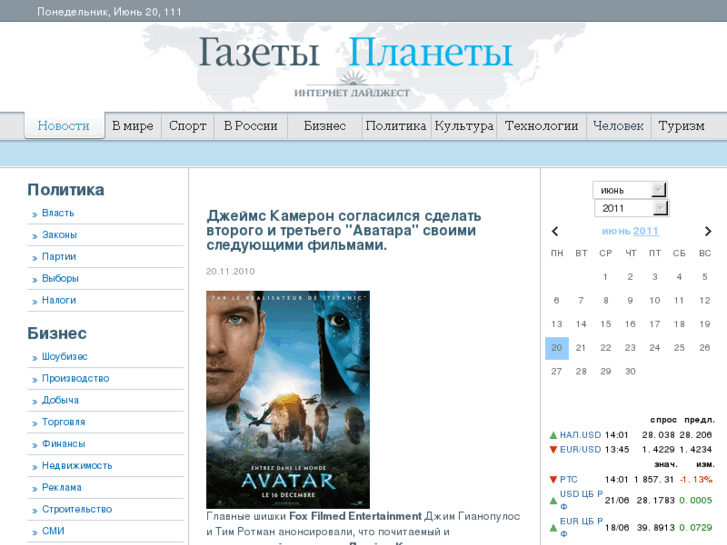727x545 pixels.
Task: Open the EUR/USD rate link
Action: coord(580,449)
